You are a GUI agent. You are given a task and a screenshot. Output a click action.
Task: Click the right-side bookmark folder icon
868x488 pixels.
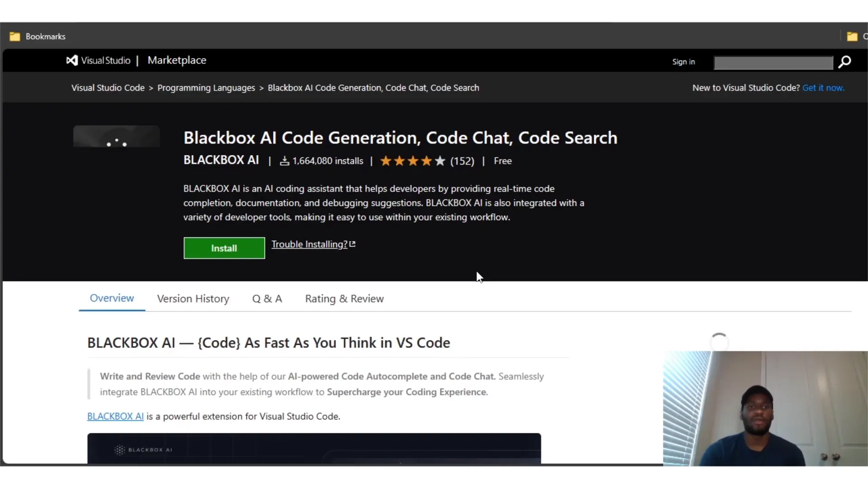pos(852,37)
